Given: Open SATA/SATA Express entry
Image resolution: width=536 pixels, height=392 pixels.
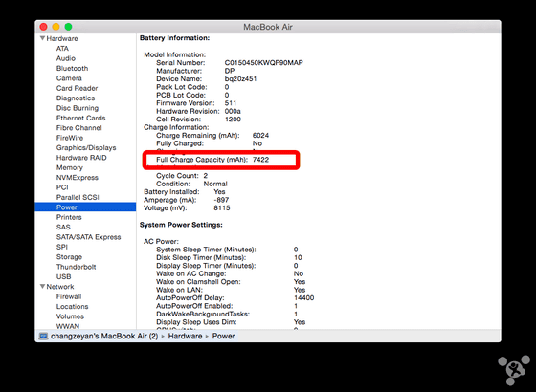Looking at the screenshot, I should [x=88, y=237].
